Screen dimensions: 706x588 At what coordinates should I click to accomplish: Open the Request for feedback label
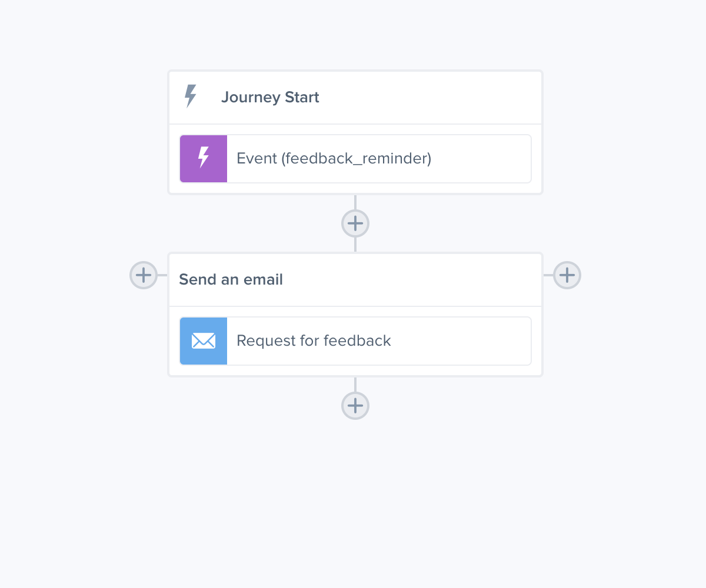(314, 341)
